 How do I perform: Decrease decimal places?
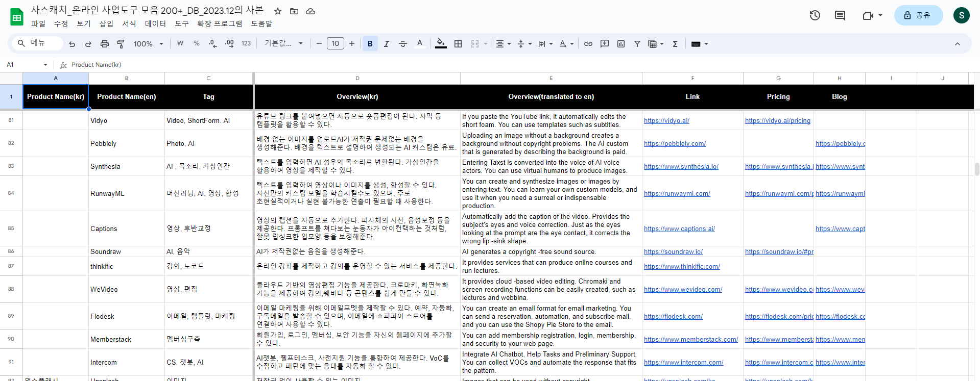pos(213,44)
